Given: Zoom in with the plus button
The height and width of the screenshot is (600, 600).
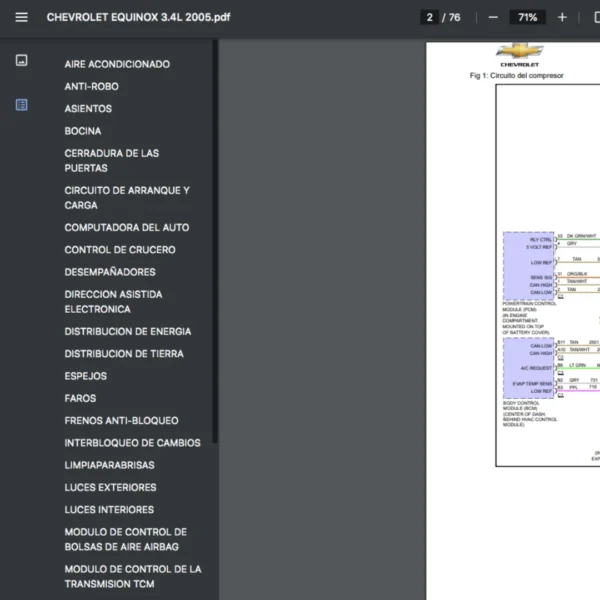Looking at the screenshot, I should coord(562,17).
